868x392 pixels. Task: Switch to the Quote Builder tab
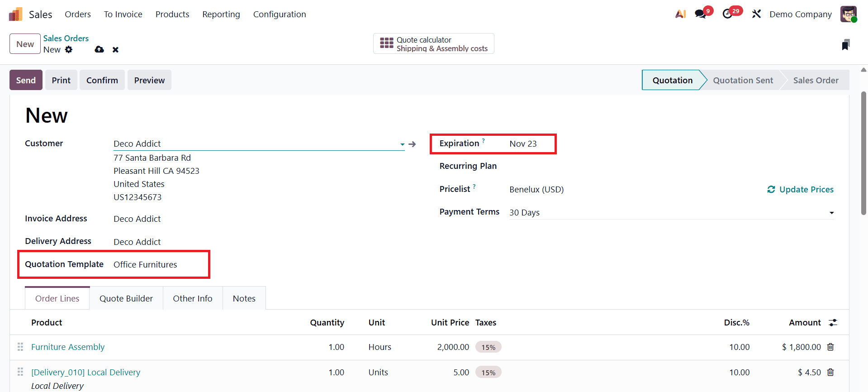(x=126, y=298)
